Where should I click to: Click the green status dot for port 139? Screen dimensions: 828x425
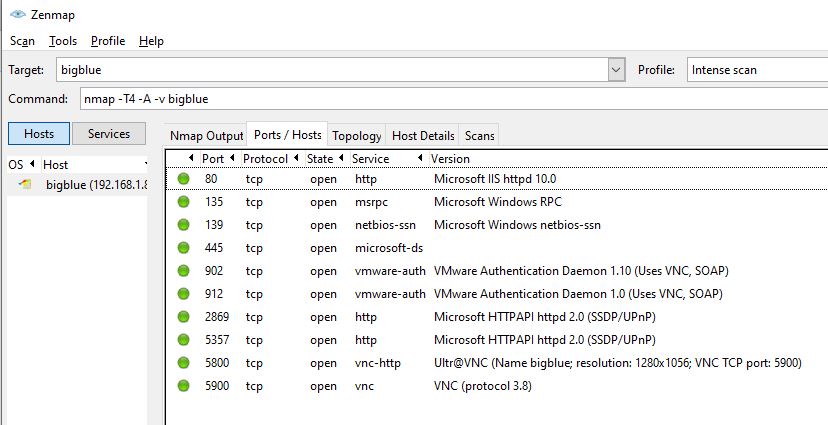pos(183,225)
